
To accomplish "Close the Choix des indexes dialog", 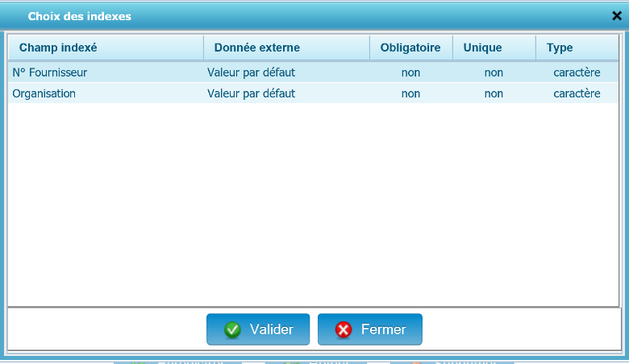I will (x=617, y=15).
